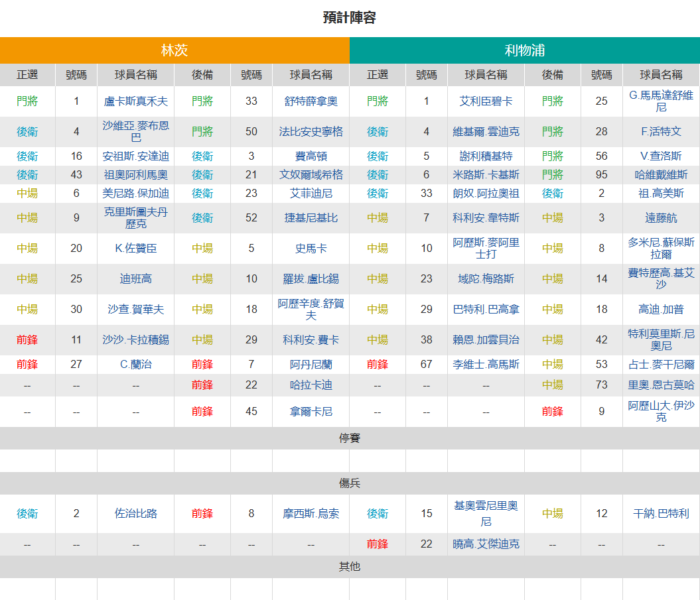Select the 迪班高 player link
This screenshot has height=600, width=700.
pos(136,279)
